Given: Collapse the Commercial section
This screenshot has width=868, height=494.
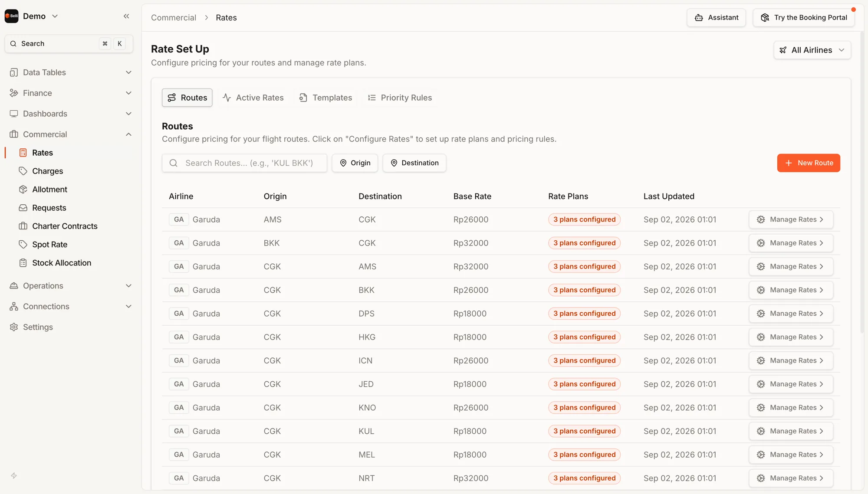Looking at the screenshot, I should click(x=69, y=134).
